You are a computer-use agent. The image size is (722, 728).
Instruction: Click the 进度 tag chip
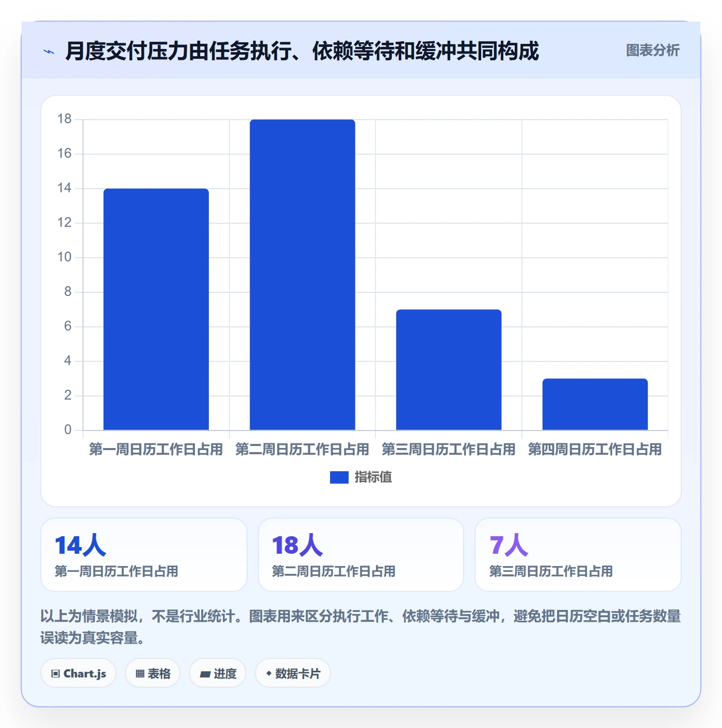pos(218,673)
